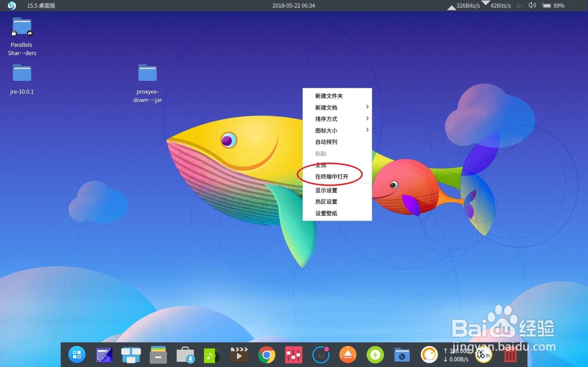Image resolution: width=588 pixels, height=367 pixels.
Task: Open the green power lightning icon
Action: pos(375,355)
